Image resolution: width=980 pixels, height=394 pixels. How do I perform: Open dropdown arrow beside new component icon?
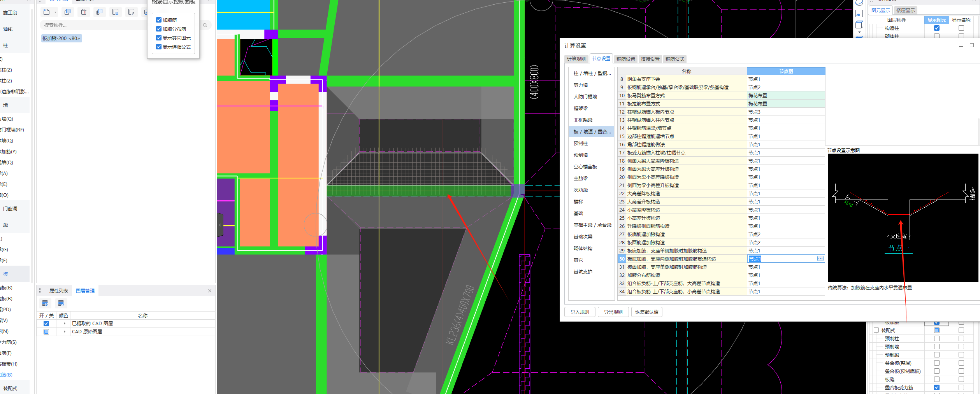pos(55,12)
